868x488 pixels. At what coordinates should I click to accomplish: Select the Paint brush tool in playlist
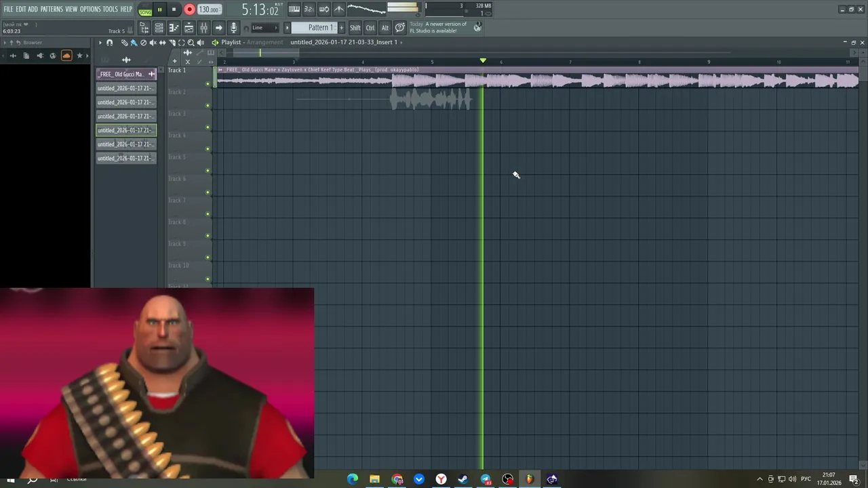click(134, 42)
